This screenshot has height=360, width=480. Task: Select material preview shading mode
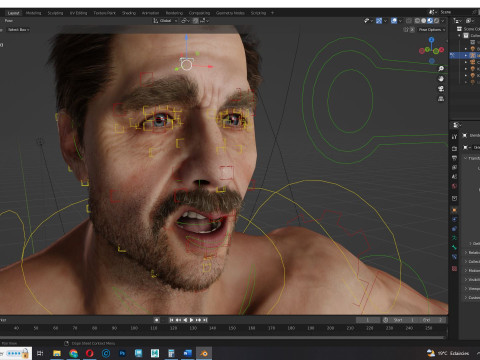click(430, 21)
